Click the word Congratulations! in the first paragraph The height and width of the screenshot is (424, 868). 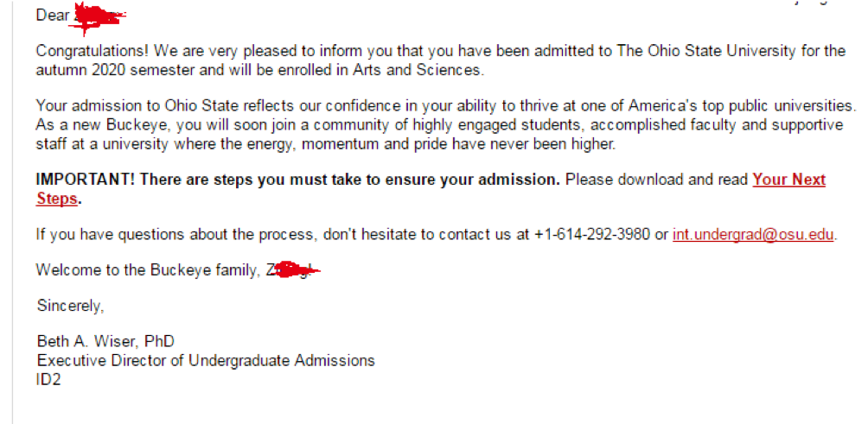click(x=93, y=52)
